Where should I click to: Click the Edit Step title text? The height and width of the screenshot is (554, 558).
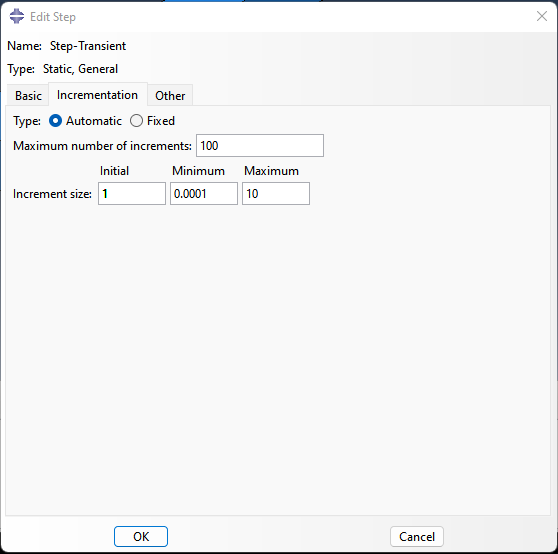(x=53, y=17)
